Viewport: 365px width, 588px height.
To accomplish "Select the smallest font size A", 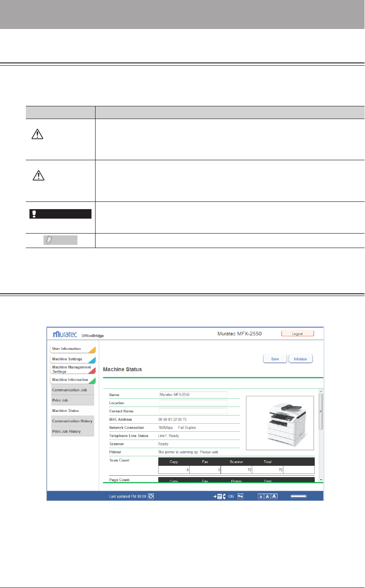I will 261,496.
